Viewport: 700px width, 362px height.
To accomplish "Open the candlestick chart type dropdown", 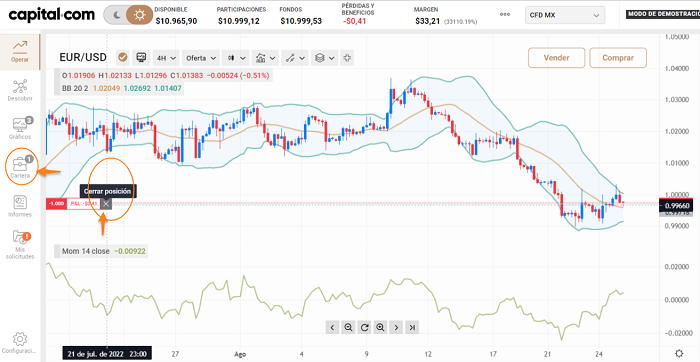I will [x=236, y=58].
